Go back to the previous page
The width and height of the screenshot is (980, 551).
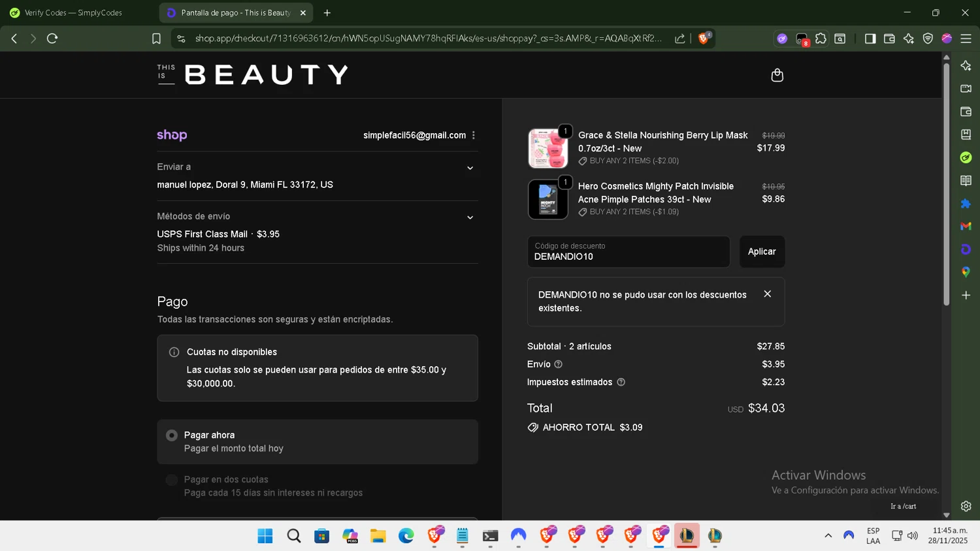click(14, 39)
